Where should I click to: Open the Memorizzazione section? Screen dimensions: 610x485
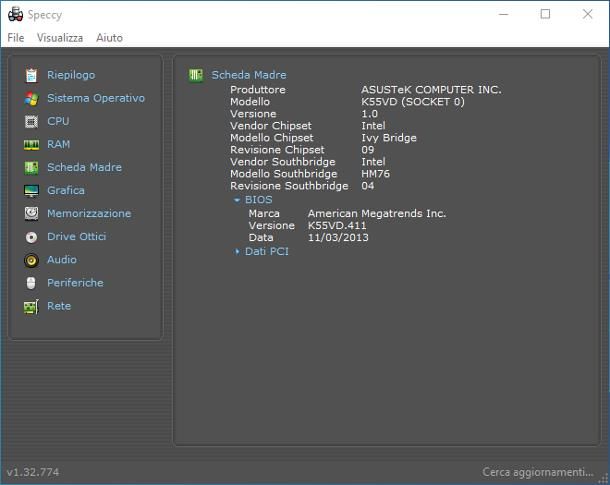click(89, 213)
